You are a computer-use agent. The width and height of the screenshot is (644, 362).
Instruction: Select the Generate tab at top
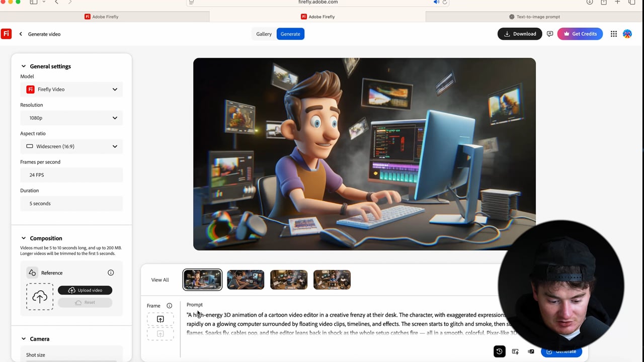[x=290, y=34]
